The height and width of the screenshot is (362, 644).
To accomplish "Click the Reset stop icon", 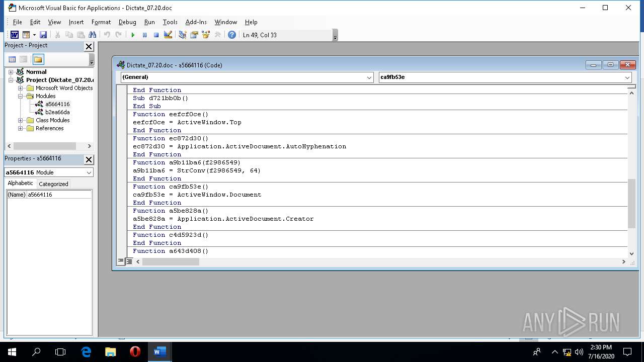I will [156, 35].
